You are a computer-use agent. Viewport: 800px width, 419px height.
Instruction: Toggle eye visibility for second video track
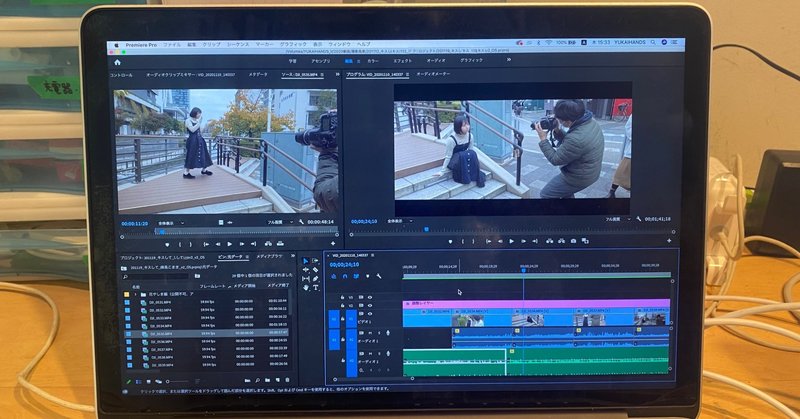370,306
